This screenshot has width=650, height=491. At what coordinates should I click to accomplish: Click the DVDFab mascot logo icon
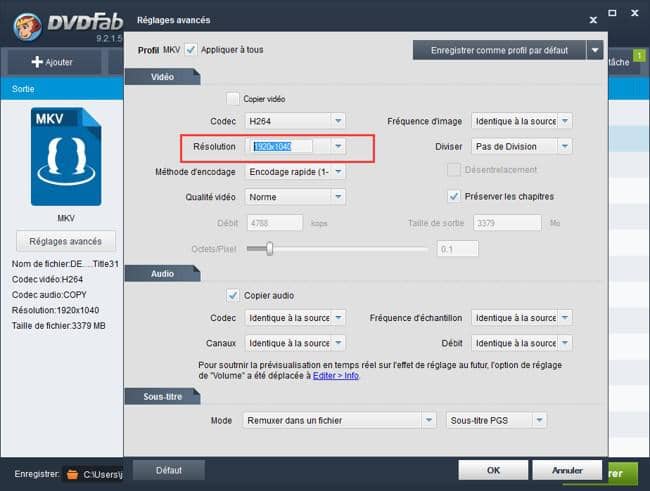click(27, 27)
